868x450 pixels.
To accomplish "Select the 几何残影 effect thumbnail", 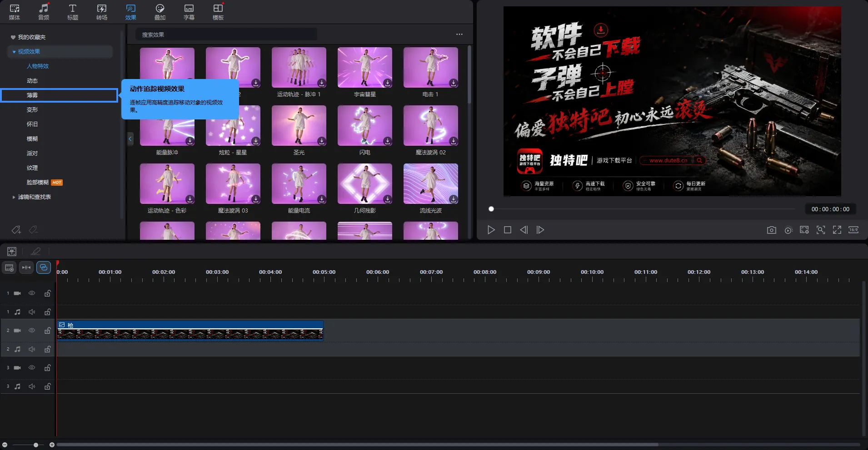I will 365,183.
